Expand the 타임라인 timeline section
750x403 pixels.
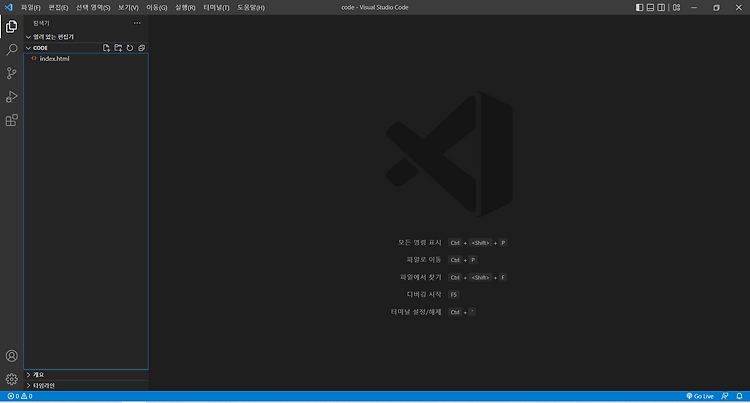click(86, 385)
